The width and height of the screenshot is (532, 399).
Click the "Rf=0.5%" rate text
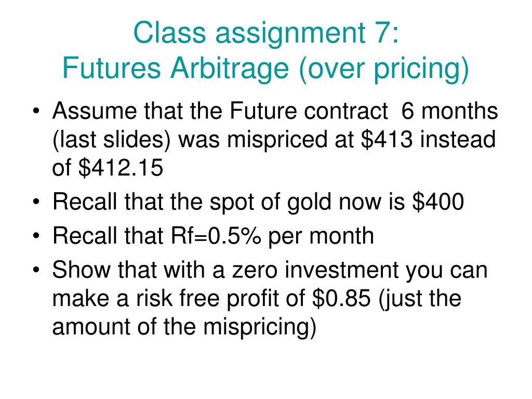pos(216,235)
